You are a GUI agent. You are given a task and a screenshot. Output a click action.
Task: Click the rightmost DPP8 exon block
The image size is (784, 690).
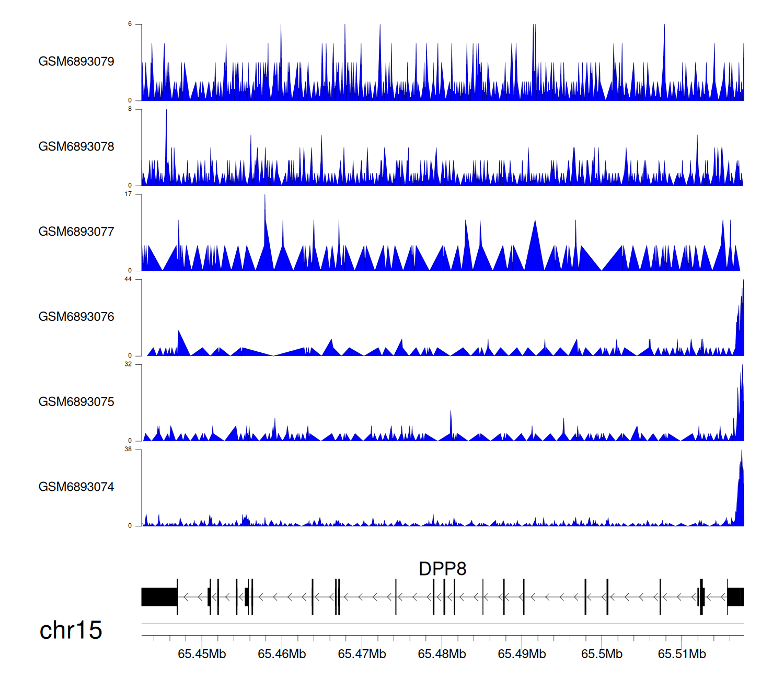tap(735, 597)
